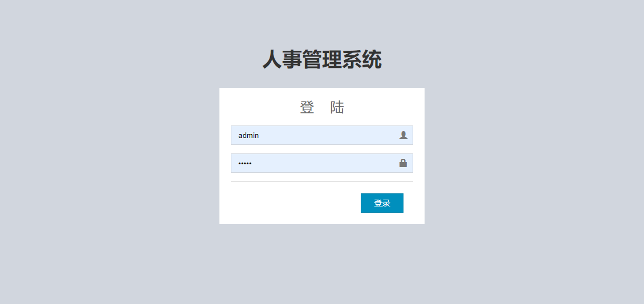Click the 陆 character of the card heading
The image size is (644, 304).
click(x=337, y=107)
